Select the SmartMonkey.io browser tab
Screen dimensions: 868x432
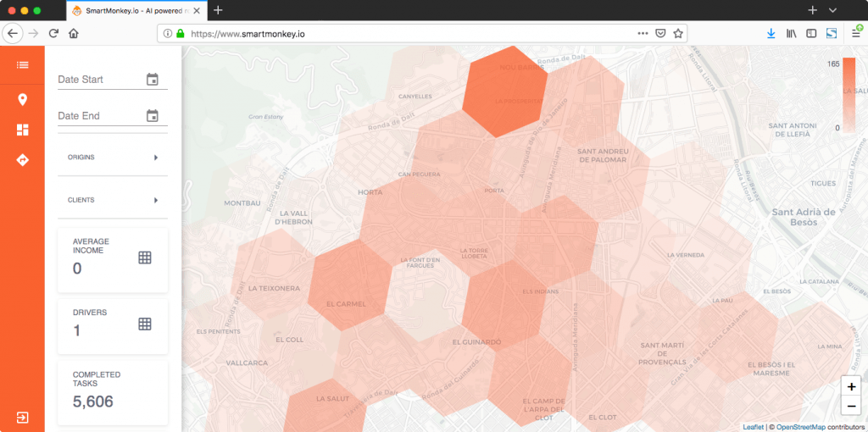point(136,10)
